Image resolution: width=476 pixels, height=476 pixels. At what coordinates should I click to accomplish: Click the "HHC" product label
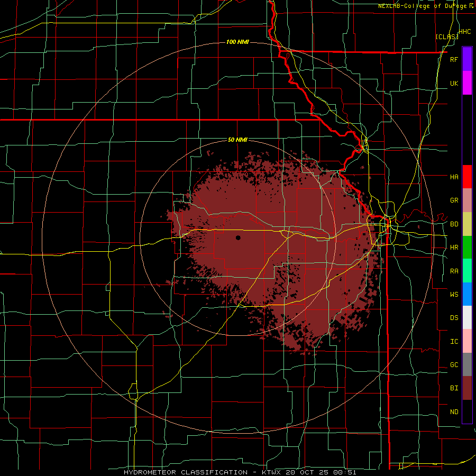click(465, 32)
